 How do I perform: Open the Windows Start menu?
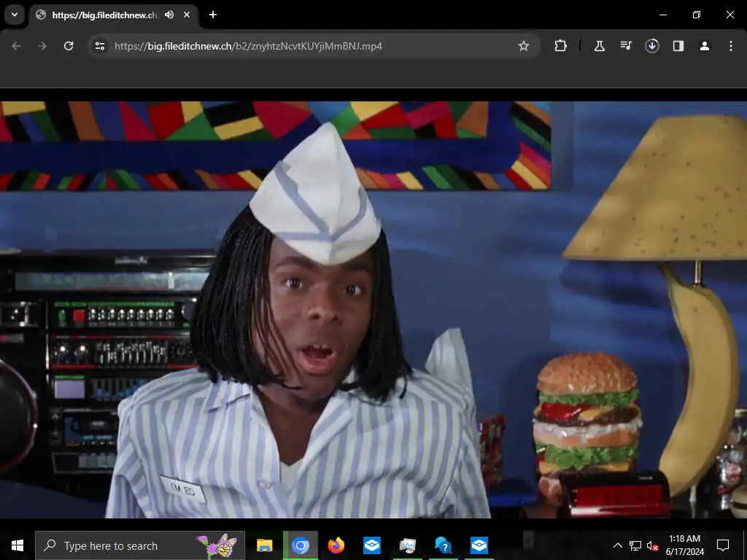tap(18, 545)
